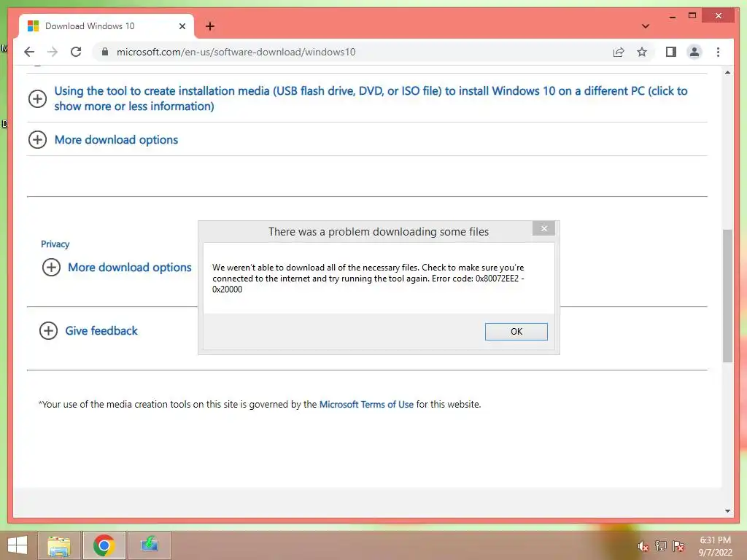Open the Action Center flag icon
The width and height of the screenshot is (747, 560).
678,546
